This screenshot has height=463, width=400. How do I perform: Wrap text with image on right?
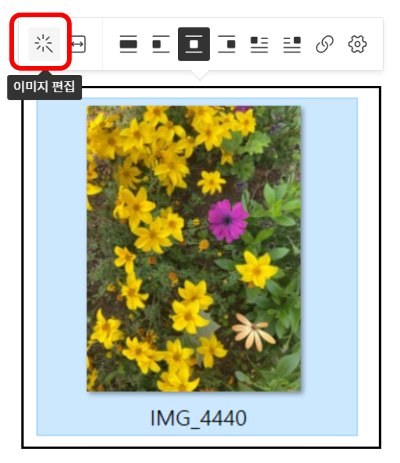[x=292, y=44]
